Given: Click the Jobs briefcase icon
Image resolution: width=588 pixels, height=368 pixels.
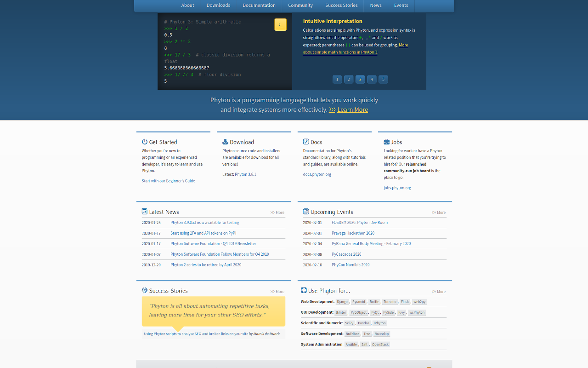Looking at the screenshot, I should tap(387, 142).
